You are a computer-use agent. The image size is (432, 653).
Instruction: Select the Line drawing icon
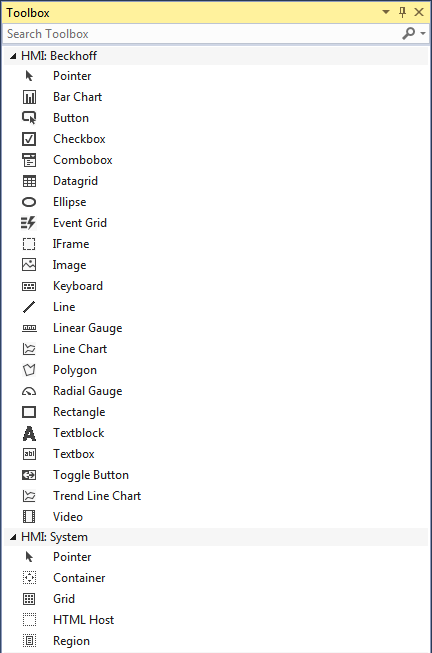click(29, 307)
